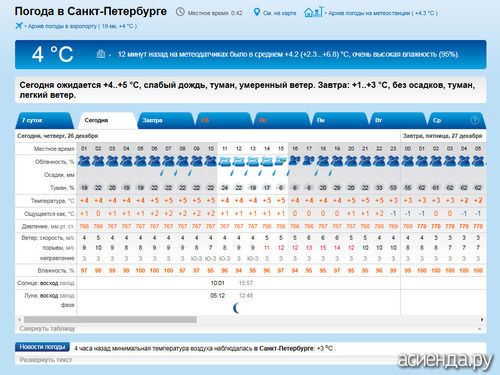The image size is (500, 375).
Task: Click the airplane airport archive icon
Action: [19, 26]
